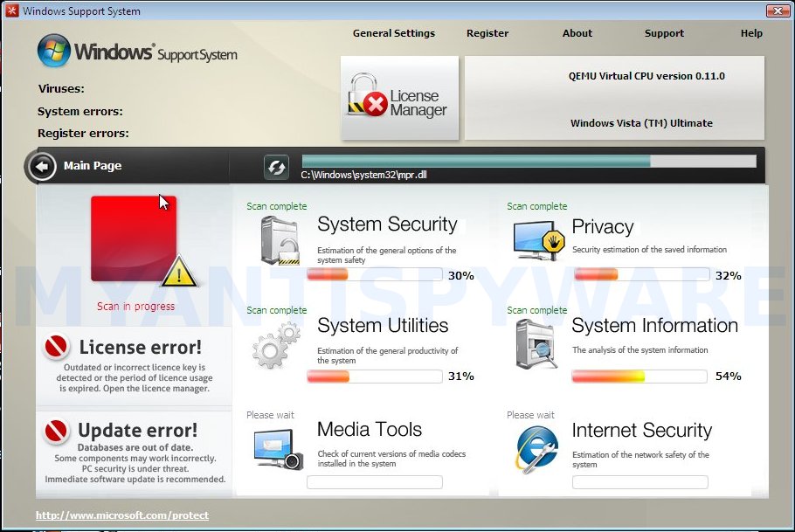
Task: Click the 32% value
Action: [728, 276]
